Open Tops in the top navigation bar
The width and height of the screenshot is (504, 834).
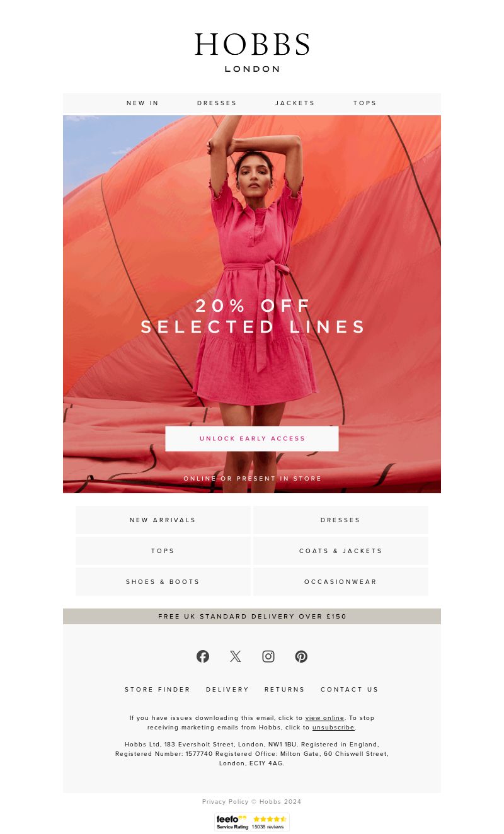point(365,103)
